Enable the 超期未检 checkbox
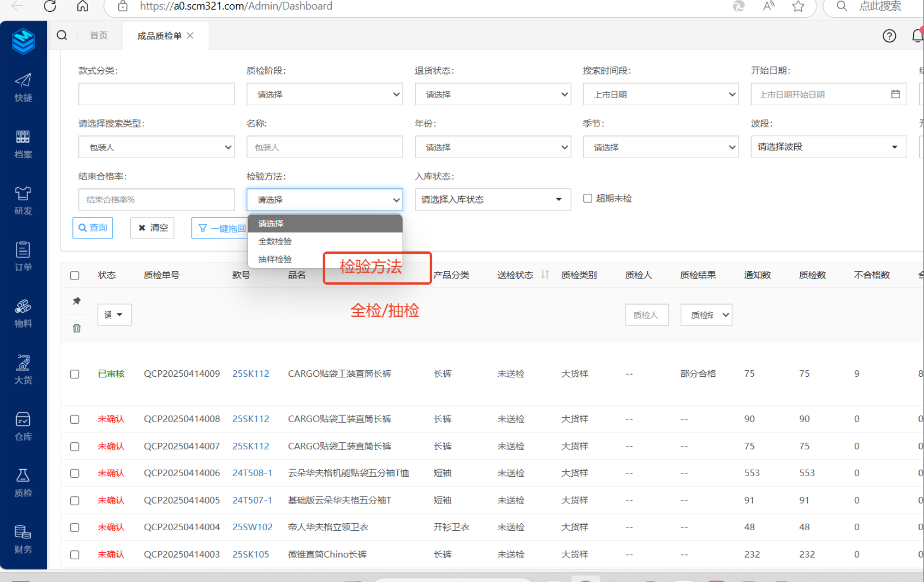The height and width of the screenshot is (582, 924). (x=587, y=199)
